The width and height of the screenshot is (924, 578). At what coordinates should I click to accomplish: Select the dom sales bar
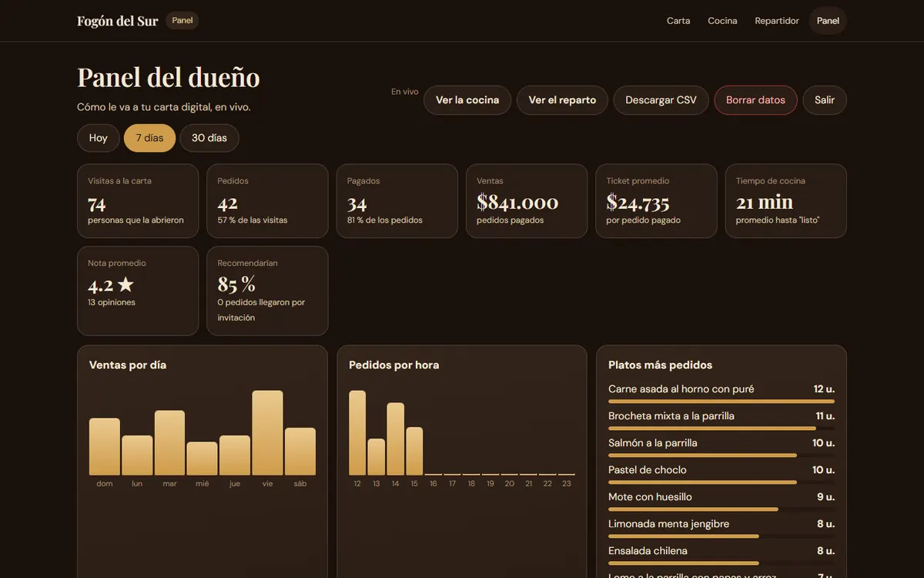click(x=105, y=446)
